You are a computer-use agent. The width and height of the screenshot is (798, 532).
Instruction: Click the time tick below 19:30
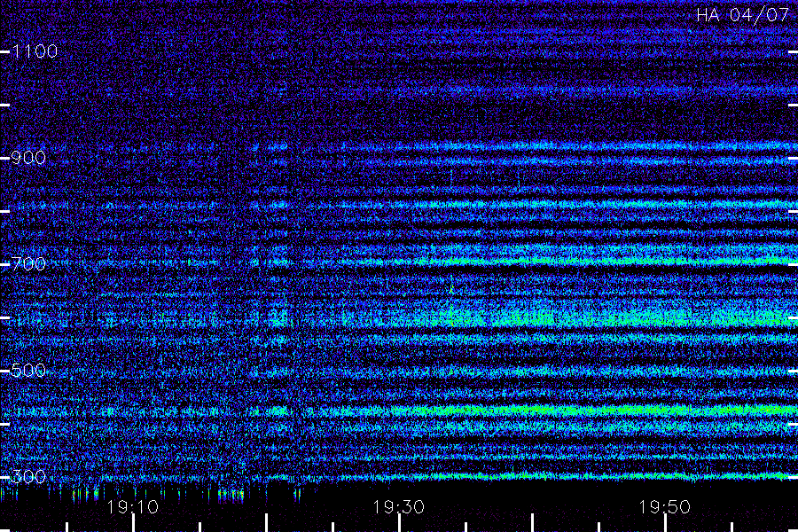pyautogui.click(x=399, y=523)
